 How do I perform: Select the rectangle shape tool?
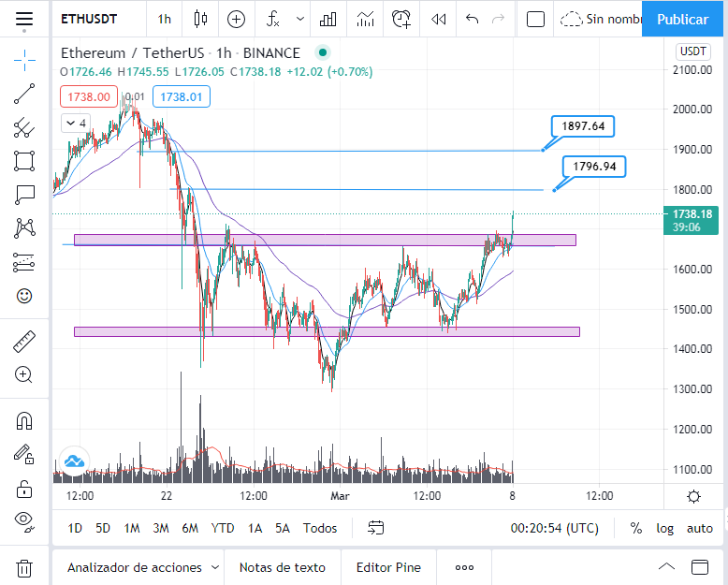[x=24, y=161]
